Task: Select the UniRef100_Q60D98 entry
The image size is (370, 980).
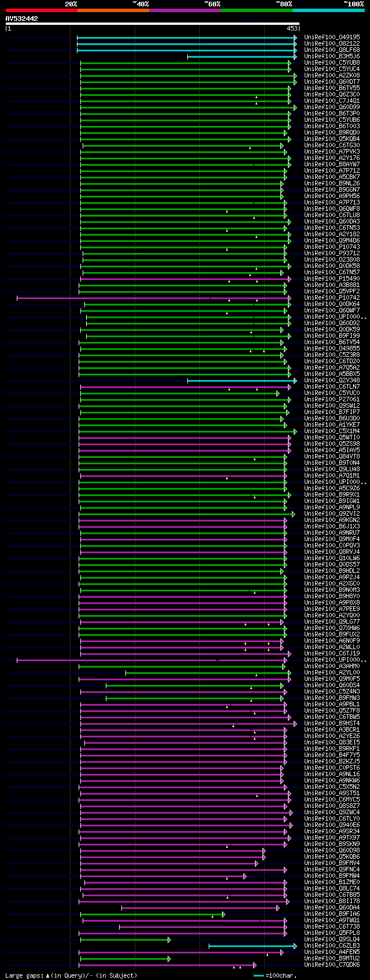Action: click(332, 851)
